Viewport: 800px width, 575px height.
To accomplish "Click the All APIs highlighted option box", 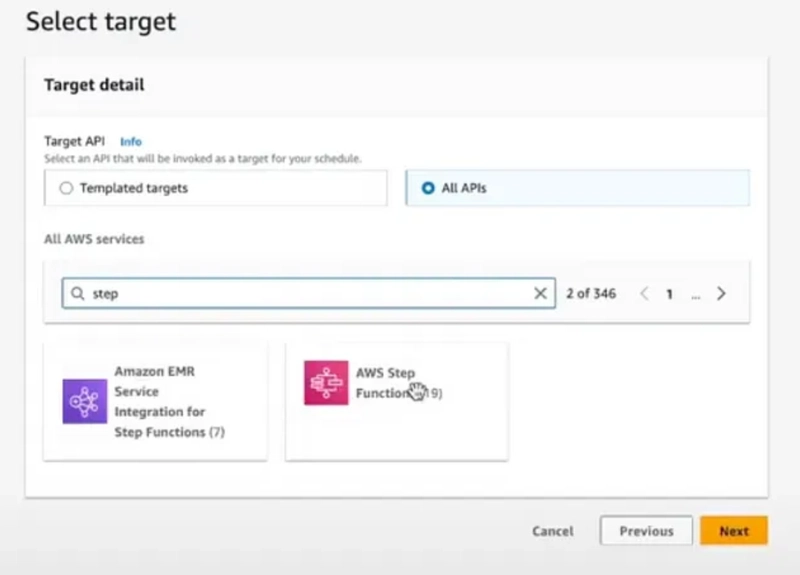I will [x=578, y=188].
